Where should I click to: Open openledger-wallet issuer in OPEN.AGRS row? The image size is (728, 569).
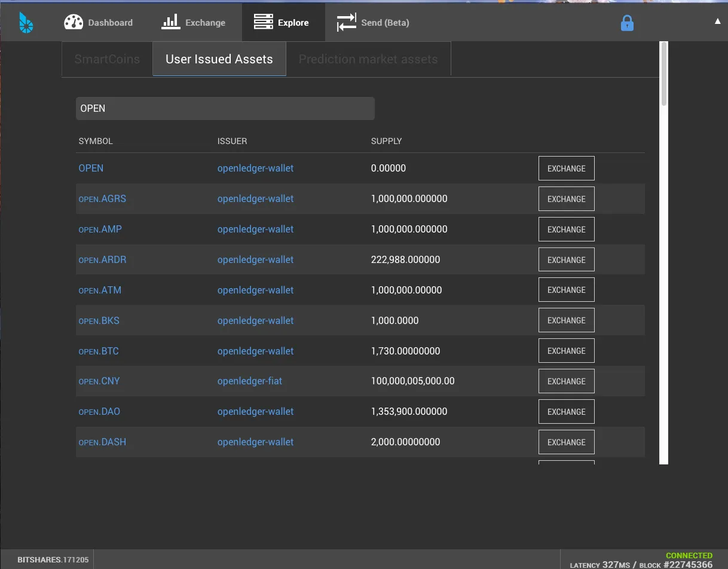pos(256,199)
